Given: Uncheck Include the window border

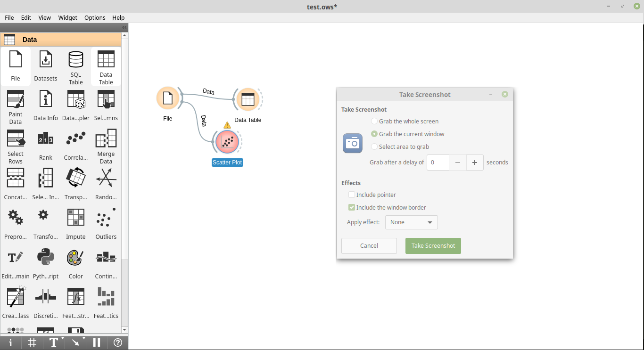Looking at the screenshot, I should tap(351, 207).
